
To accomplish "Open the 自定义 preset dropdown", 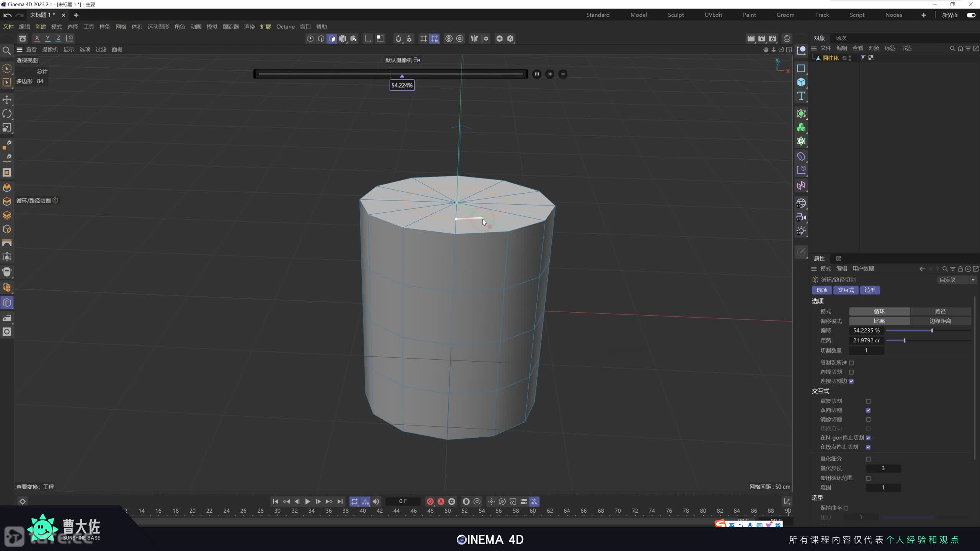I will coord(956,280).
